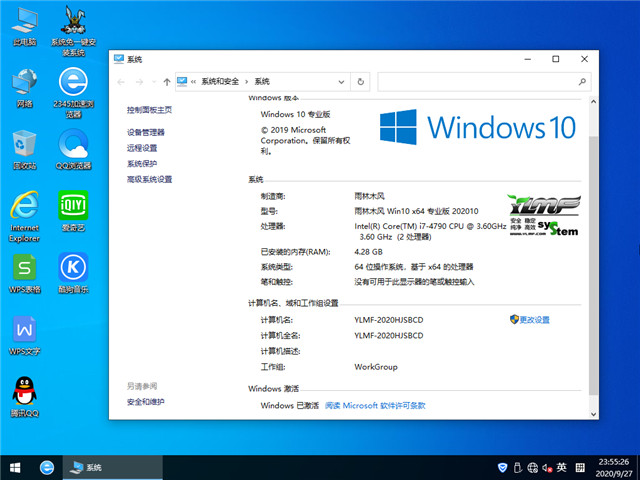Image resolution: width=640 pixels, height=480 pixels.
Task: Expand the chevron after 系统和安全 breadcrumb
Action: tap(247, 82)
